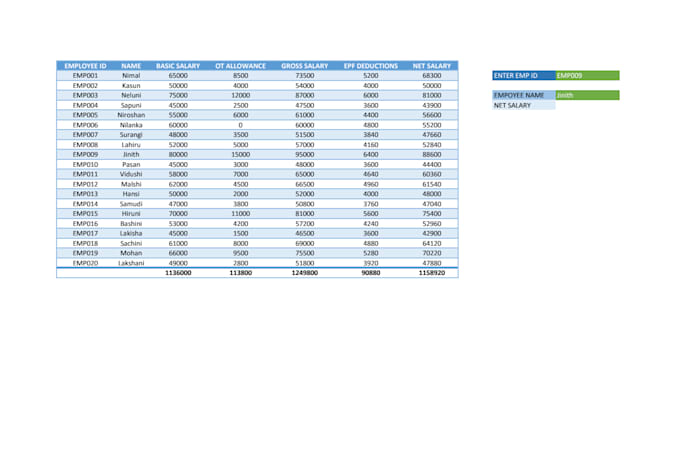This screenshot has height=459, width=680.
Task: Click the name Mohan
Action: 131,253
